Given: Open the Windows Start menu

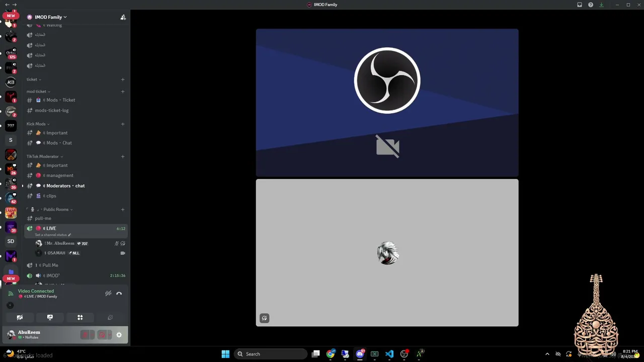Looking at the screenshot, I should click(225, 354).
